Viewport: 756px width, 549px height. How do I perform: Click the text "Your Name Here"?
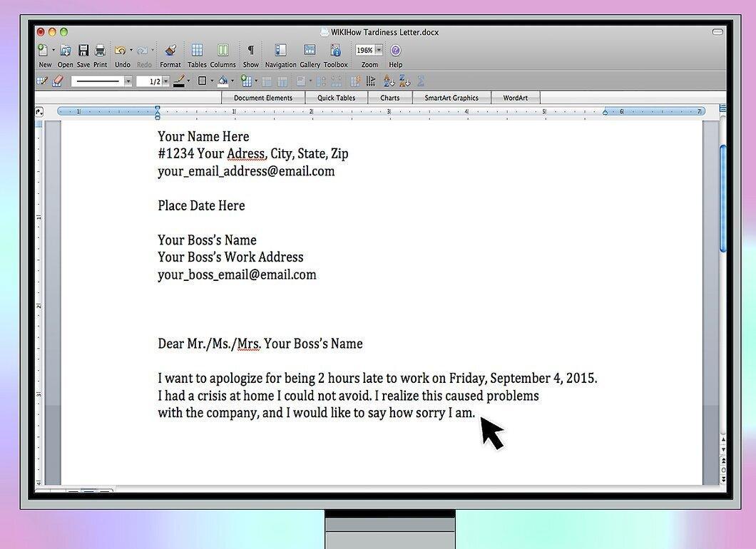tap(203, 136)
